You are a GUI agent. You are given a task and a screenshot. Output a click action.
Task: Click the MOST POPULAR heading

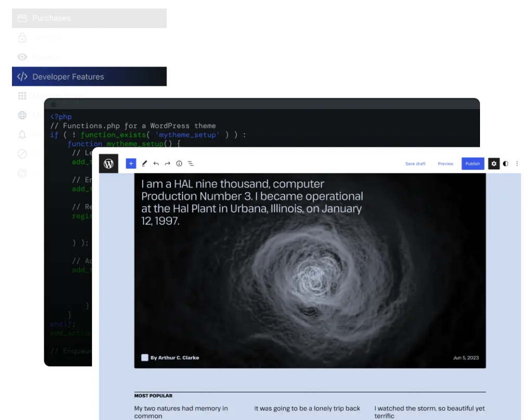point(153,396)
